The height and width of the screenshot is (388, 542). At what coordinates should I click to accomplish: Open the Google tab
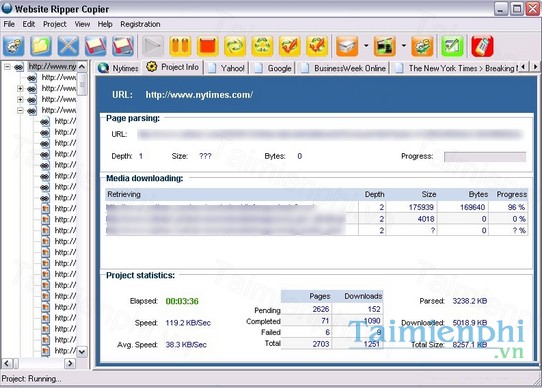tap(273, 68)
